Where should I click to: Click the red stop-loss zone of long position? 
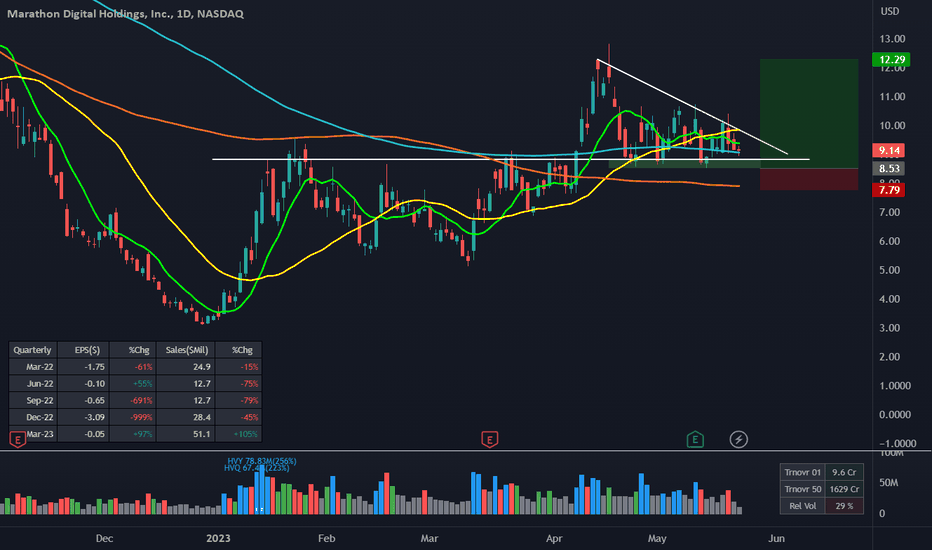pyautogui.click(x=809, y=179)
